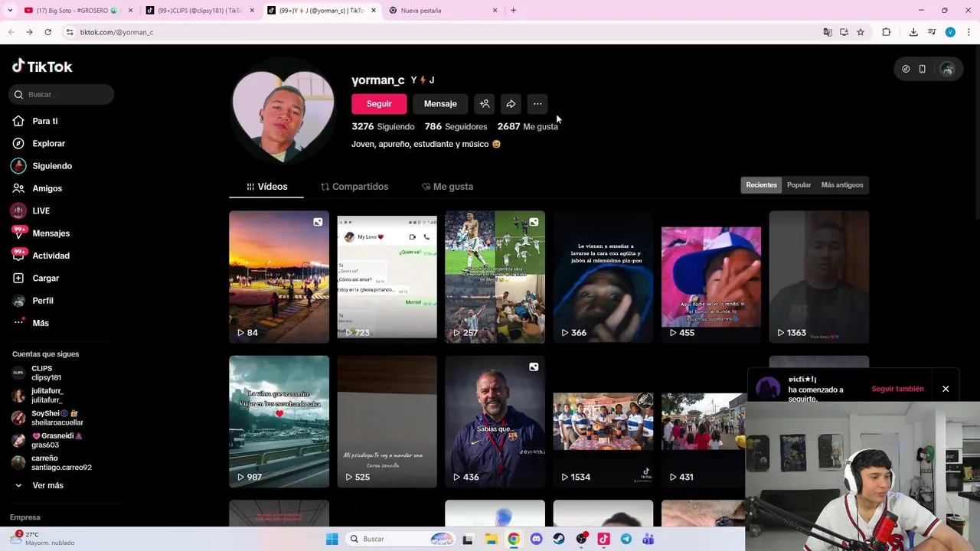Open File Explorer from the taskbar
Screen dimensions: 980x551
pos(491,539)
